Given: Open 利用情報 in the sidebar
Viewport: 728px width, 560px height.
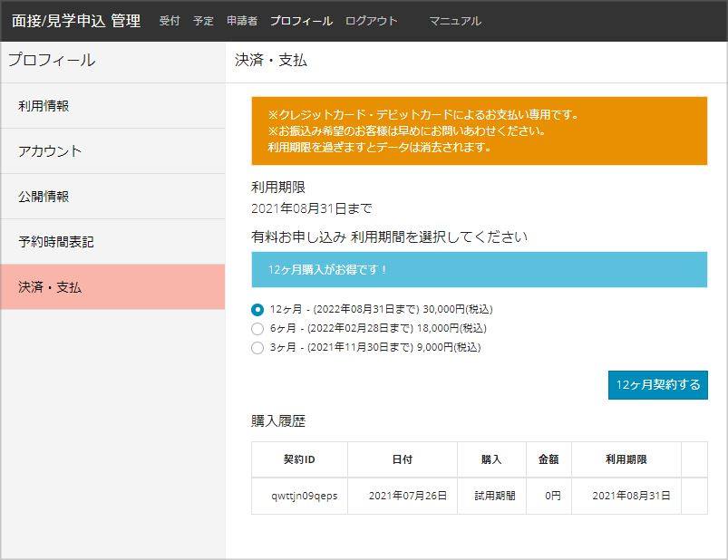Looking at the screenshot, I should [x=44, y=106].
